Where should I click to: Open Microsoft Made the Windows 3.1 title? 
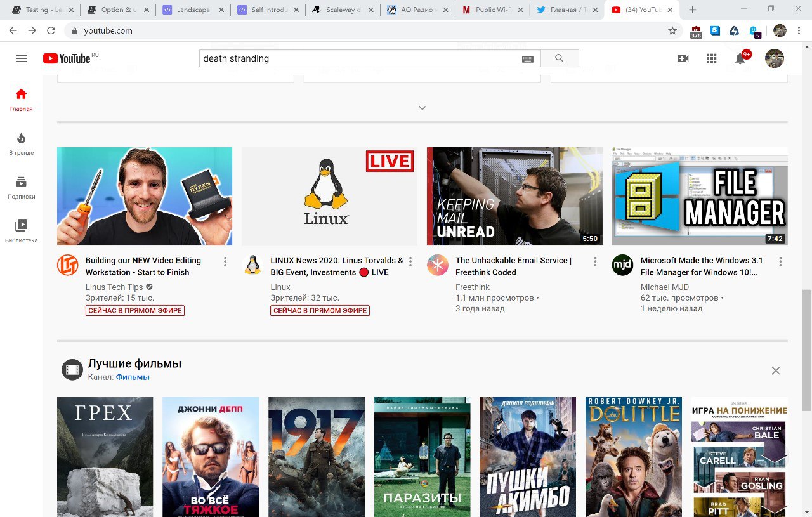point(702,266)
